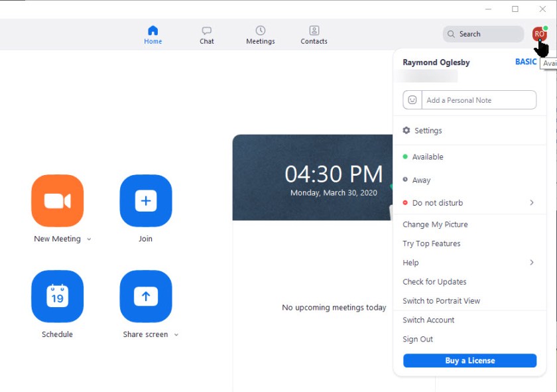The width and height of the screenshot is (557, 392).
Task: Click the orange New Meeting camera icon
Action: click(x=57, y=201)
